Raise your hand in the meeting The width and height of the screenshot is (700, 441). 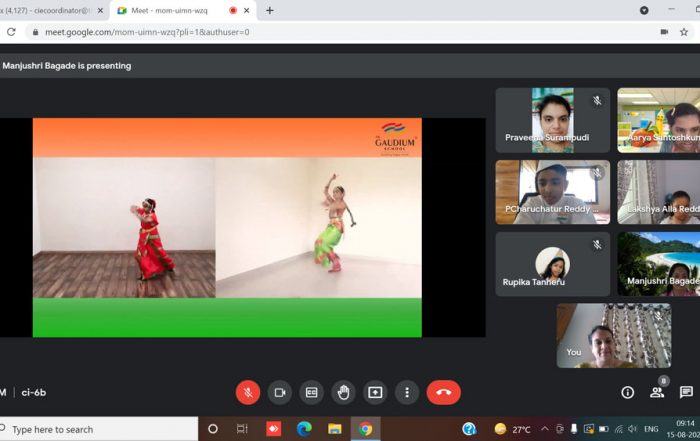click(344, 392)
